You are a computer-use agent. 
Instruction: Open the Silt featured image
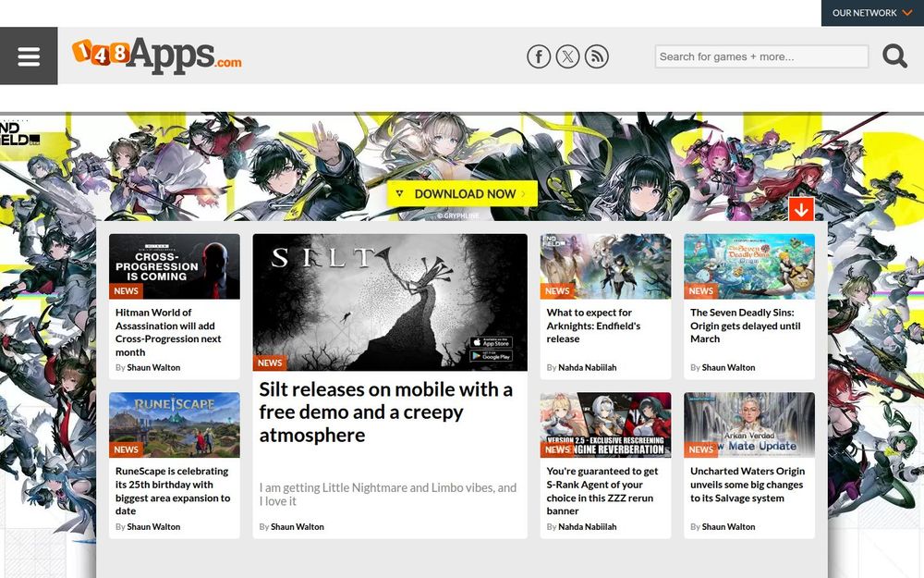[390, 302]
